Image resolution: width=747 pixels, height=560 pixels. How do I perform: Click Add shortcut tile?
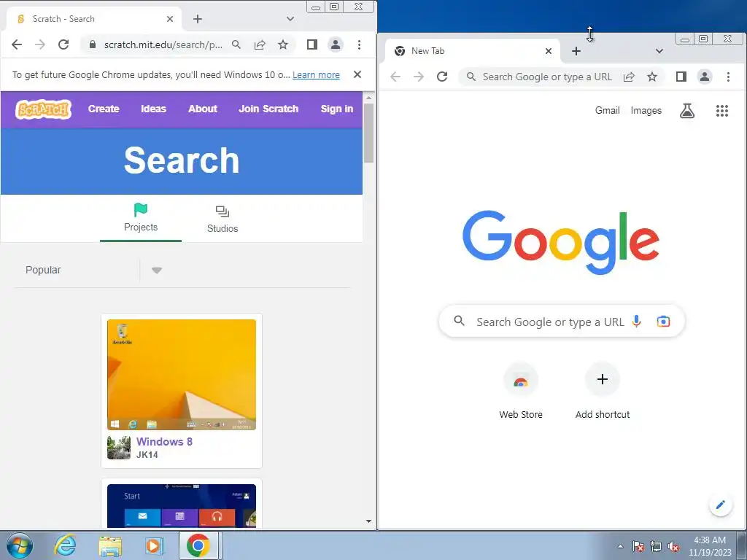[x=602, y=392]
